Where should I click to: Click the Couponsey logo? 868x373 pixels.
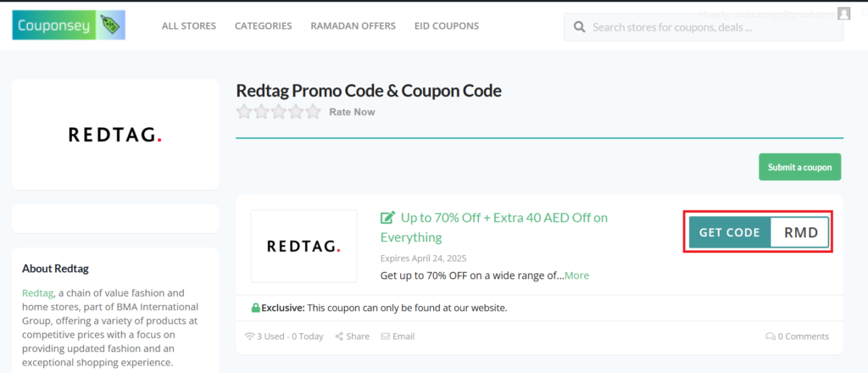coord(69,25)
